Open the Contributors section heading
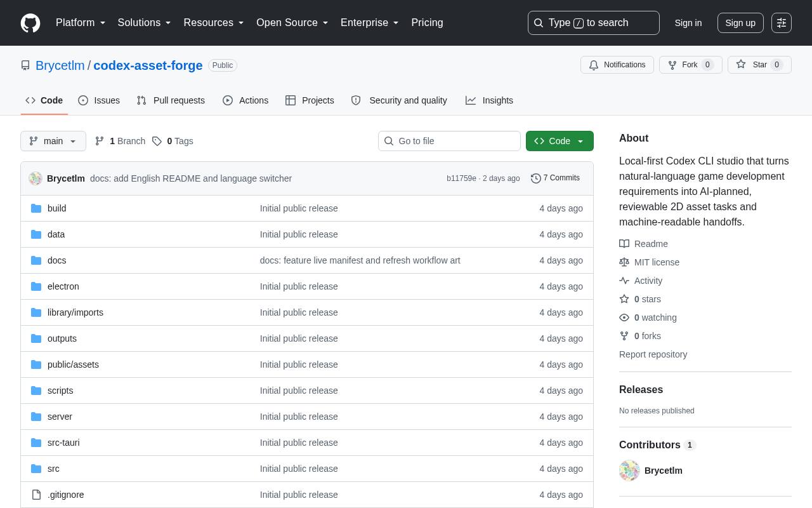Screen dimensions: 812x508 (x=658, y=445)
